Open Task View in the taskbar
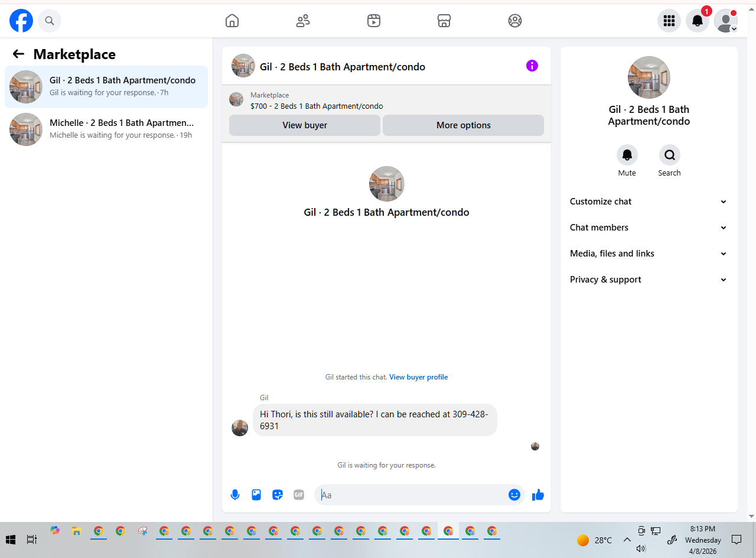 coord(32,540)
